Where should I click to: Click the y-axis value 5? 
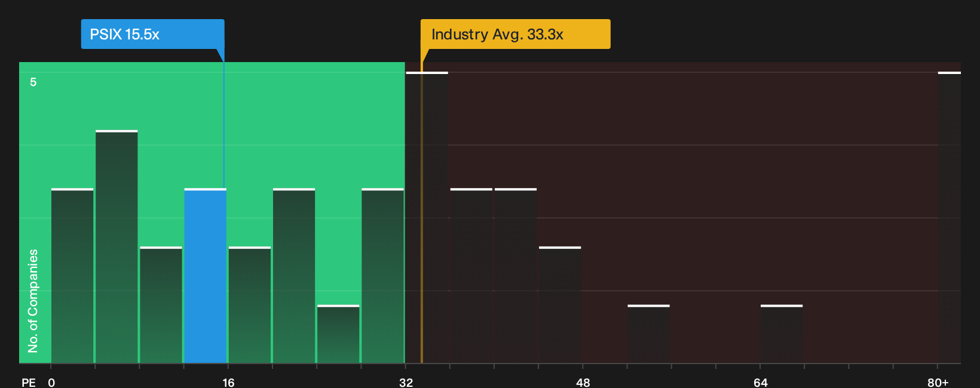click(33, 82)
